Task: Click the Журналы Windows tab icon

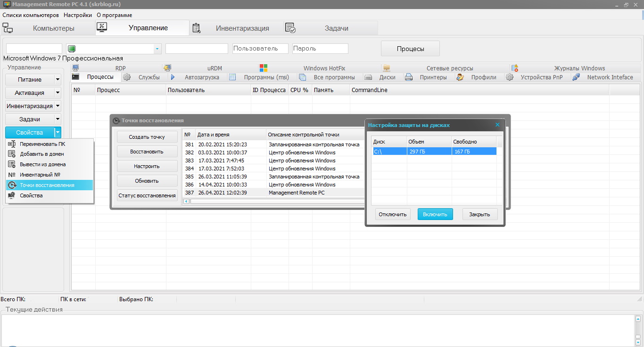Action: click(x=515, y=68)
